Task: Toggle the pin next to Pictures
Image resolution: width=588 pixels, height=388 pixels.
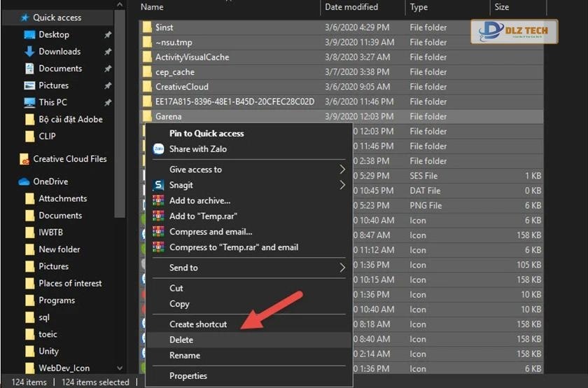Action: coord(107,85)
